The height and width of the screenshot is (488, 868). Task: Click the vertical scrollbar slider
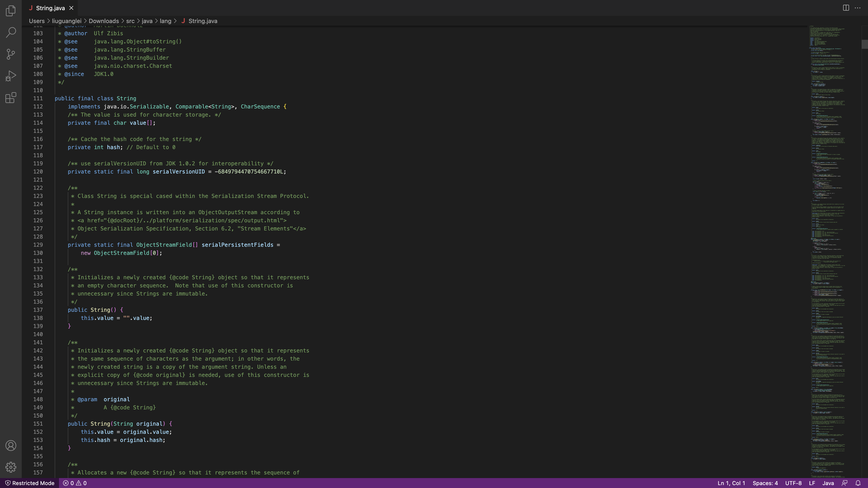pyautogui.click(x=865, y=44)
